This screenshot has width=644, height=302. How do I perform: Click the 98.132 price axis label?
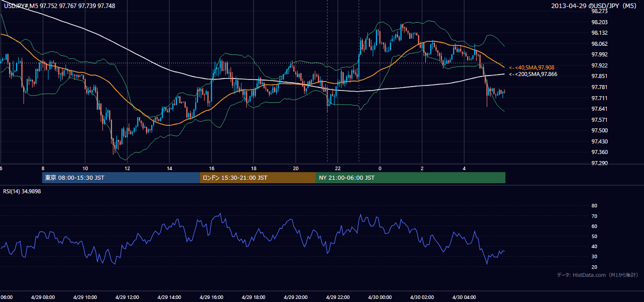coord(599,33)
